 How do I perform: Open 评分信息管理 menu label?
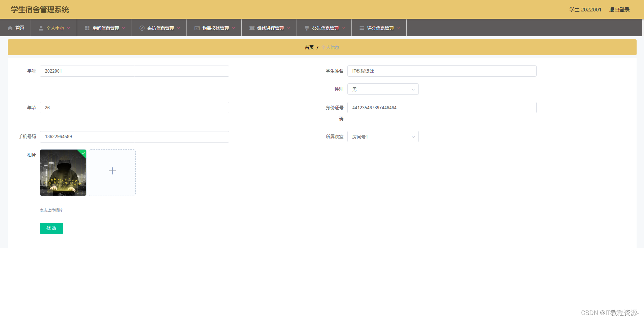tap(380, 28)
